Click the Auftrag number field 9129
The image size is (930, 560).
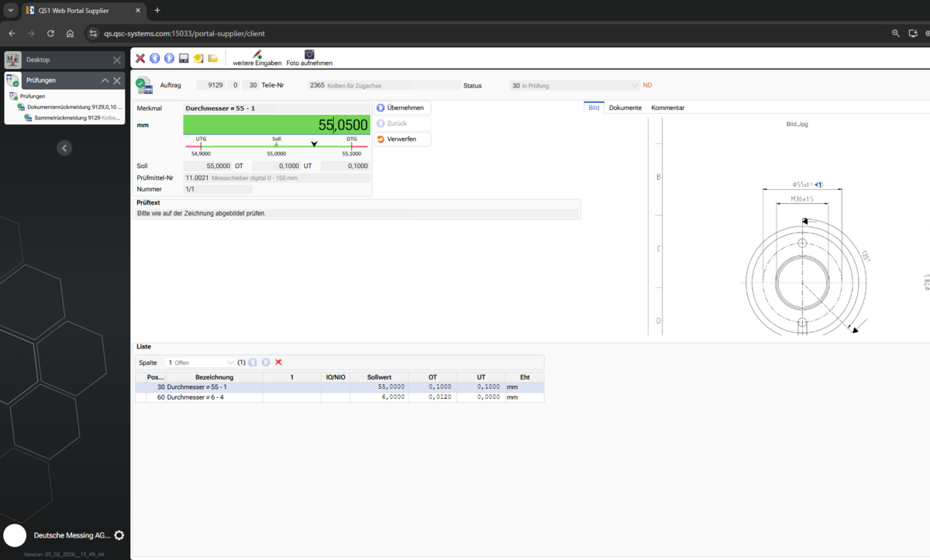pyautogui.click(x=212, y=85)
